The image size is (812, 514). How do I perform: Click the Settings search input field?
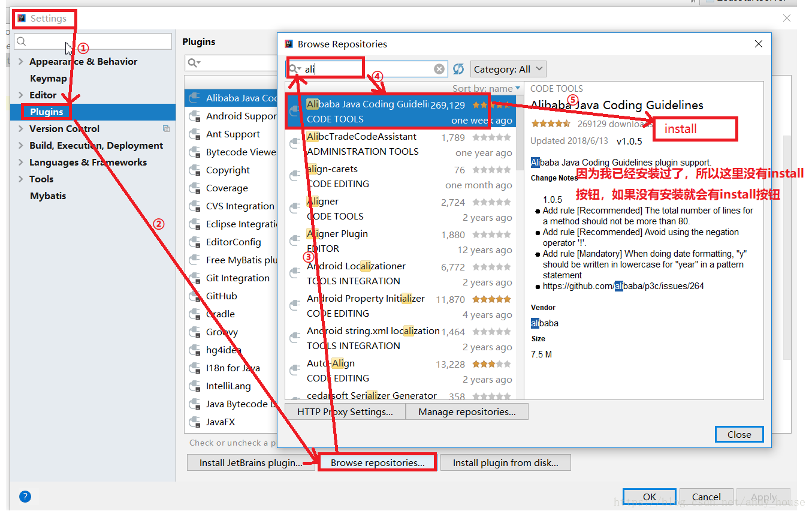tap(93, 41)
